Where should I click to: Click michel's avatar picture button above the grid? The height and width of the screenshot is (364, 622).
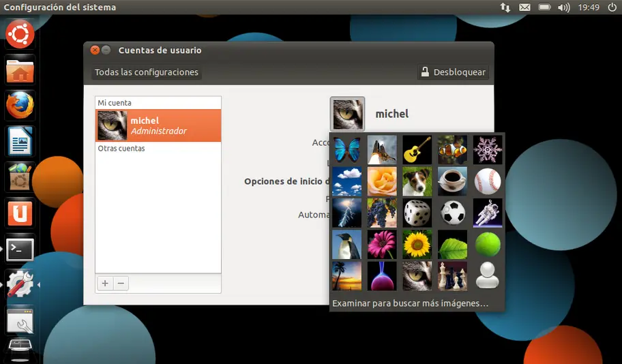pyautogui.click(x=347, y=115)
